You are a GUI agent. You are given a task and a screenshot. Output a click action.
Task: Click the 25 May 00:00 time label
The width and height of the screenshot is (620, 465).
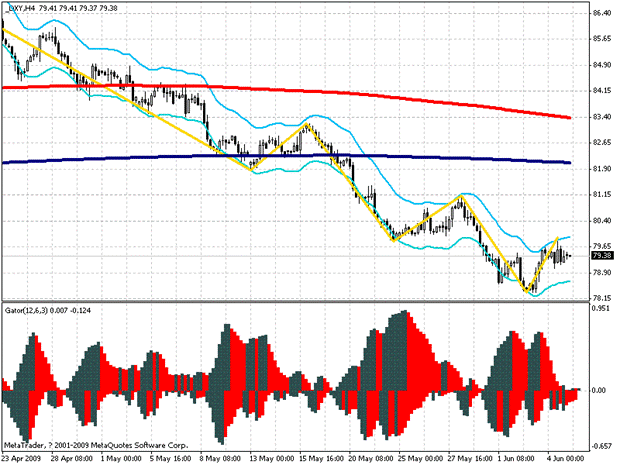[421, 458]
